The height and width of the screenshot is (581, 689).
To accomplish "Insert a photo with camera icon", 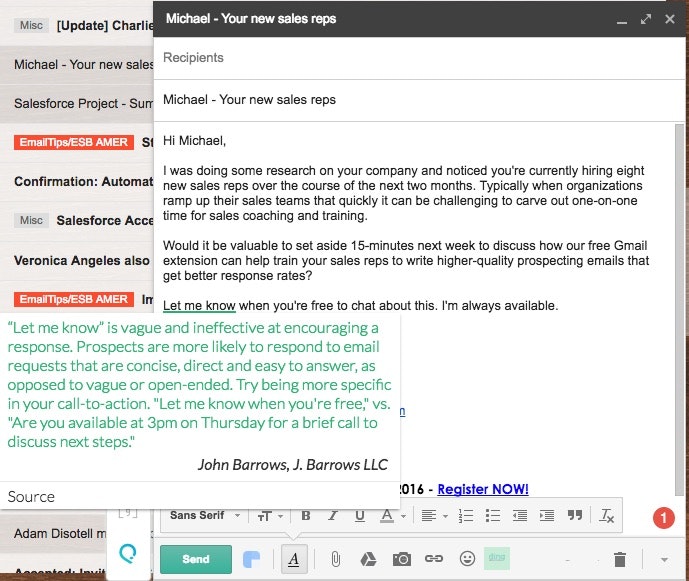I will pos(402,559).
